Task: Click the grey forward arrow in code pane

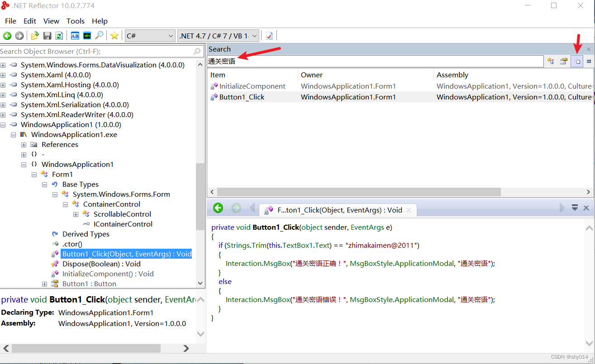Action: click(x=236, y=208)
